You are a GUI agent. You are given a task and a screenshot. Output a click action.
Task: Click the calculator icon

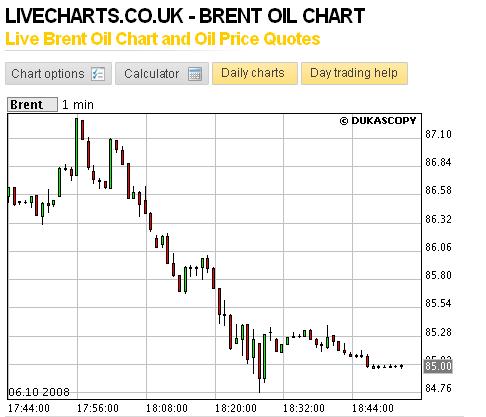(x=195, y=74)
